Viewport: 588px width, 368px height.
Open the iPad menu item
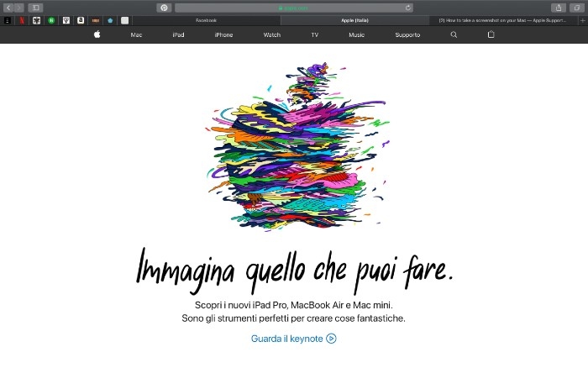click(178, 35)
